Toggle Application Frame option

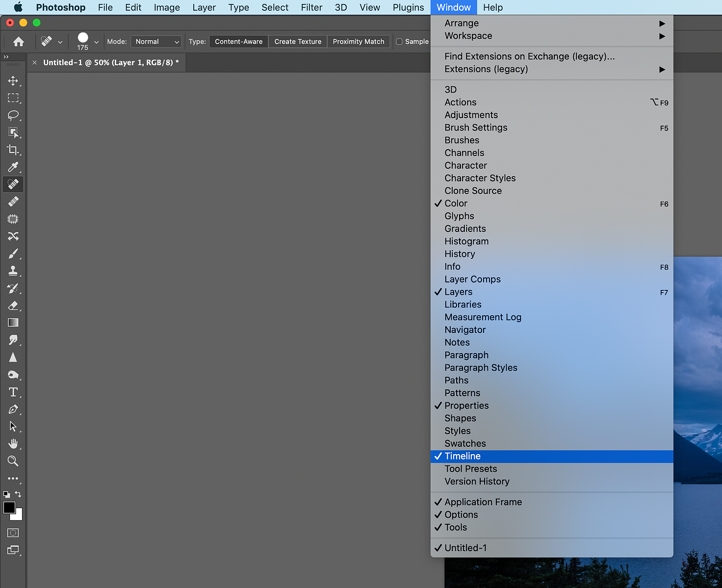tap(552, 502)
